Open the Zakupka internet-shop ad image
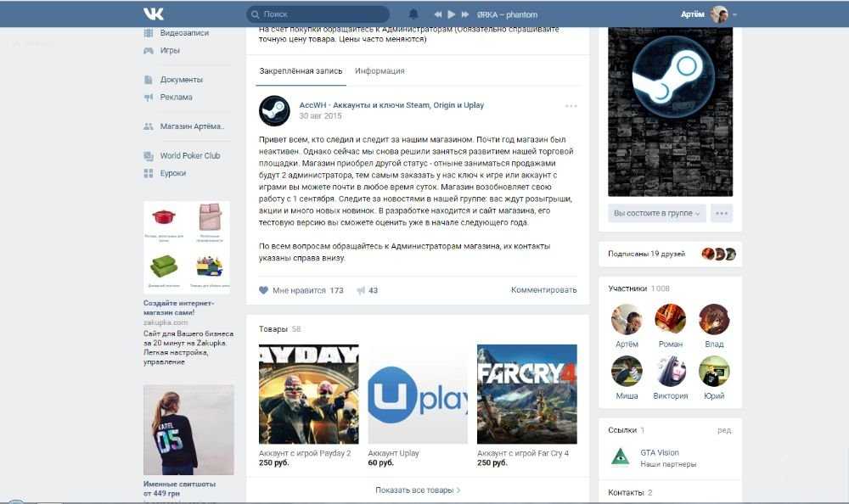849x504 pixels. [187, 248]
